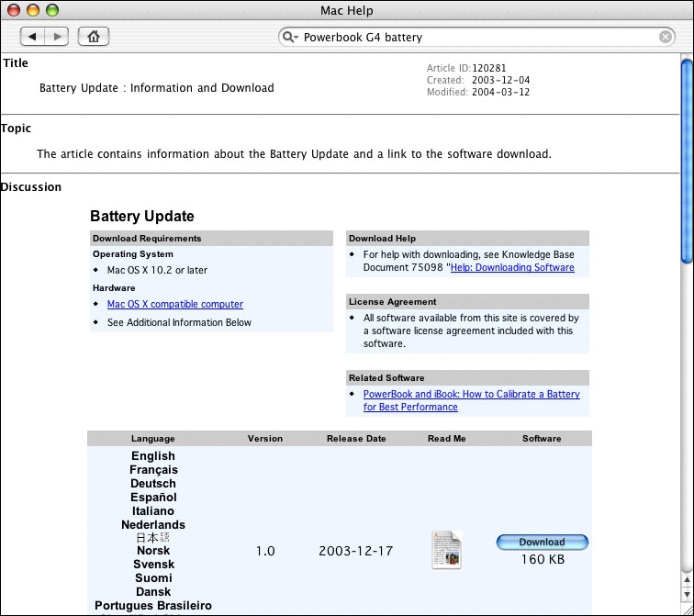Close the Mac Help window

tap(14, 10)
